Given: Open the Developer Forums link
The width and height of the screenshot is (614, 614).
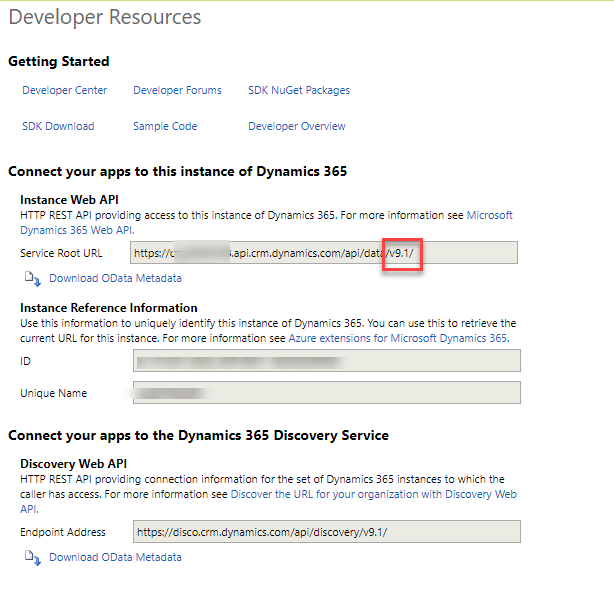Looking at the screenshot, I should click(177, 90).
